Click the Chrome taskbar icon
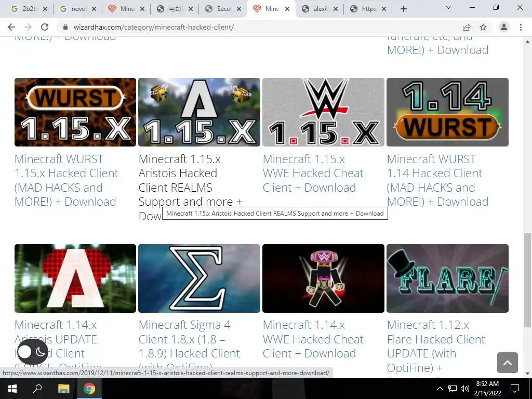 [x=89, y=389]
